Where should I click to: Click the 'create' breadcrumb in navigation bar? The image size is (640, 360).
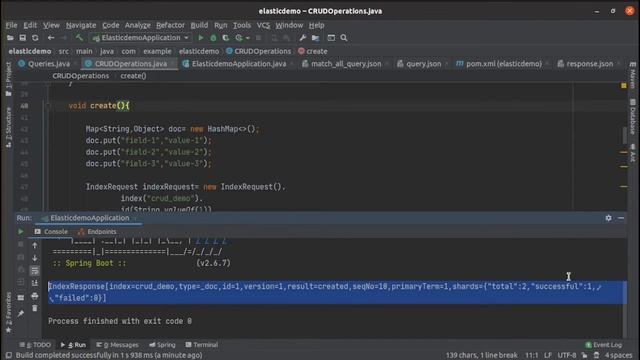point(313,51)
